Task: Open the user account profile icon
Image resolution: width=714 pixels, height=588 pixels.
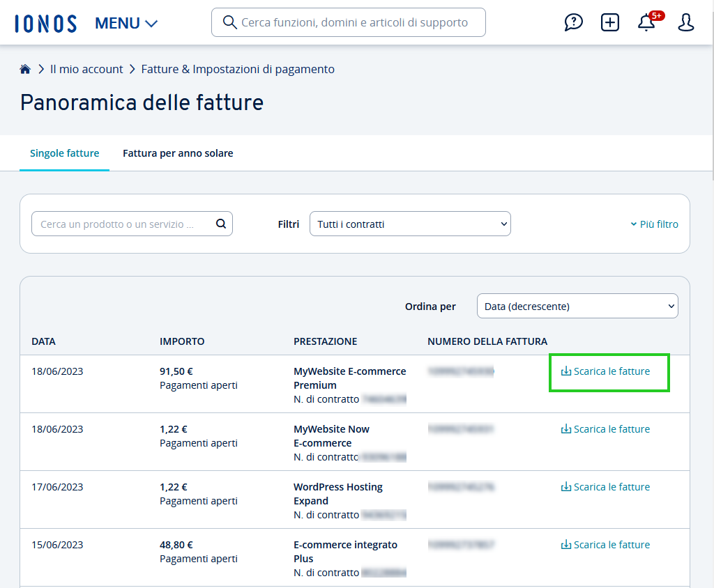Action: [x=685, y=22]
